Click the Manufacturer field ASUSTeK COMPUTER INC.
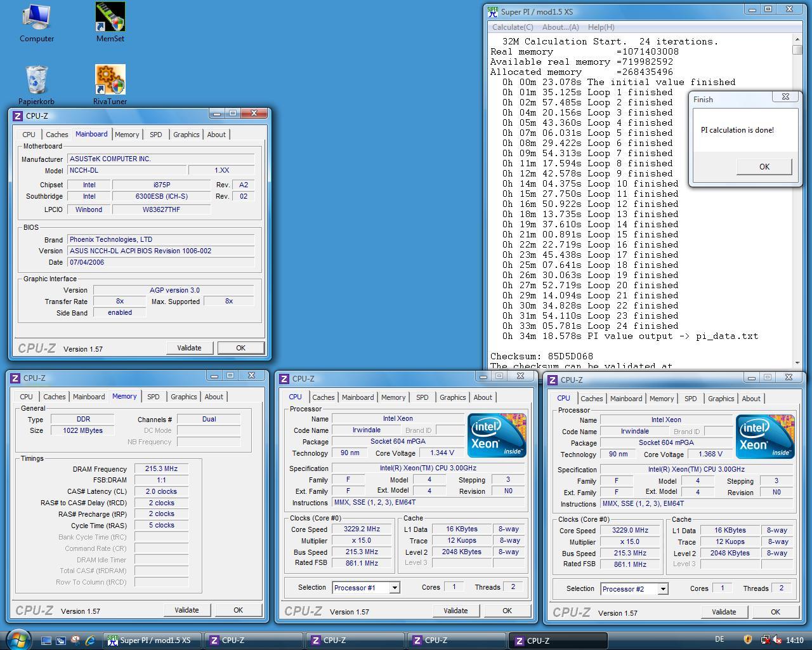812x650 pixels. click(x=161, y=159)
